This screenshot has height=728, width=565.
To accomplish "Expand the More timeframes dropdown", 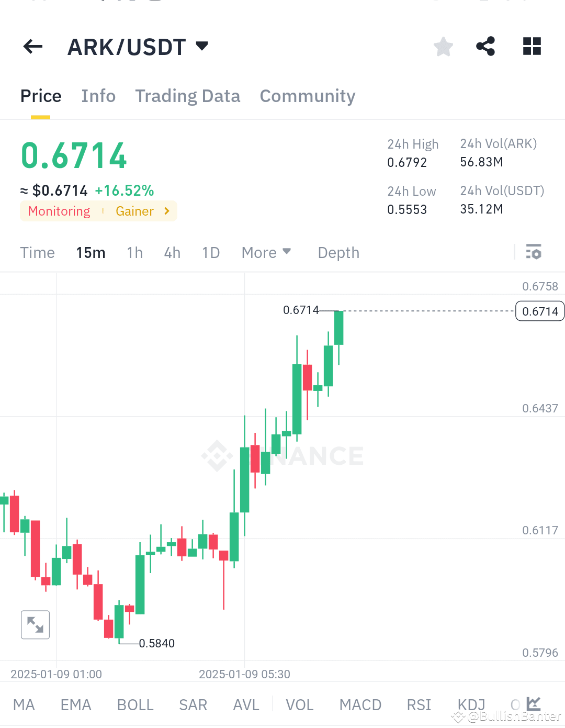I will [x=266, y=252].
